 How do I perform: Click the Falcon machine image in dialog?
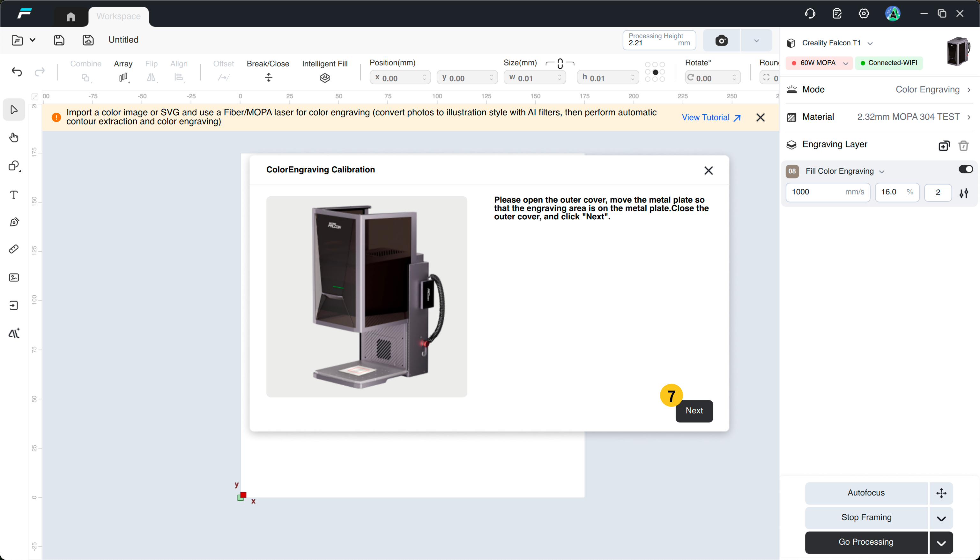367,297
